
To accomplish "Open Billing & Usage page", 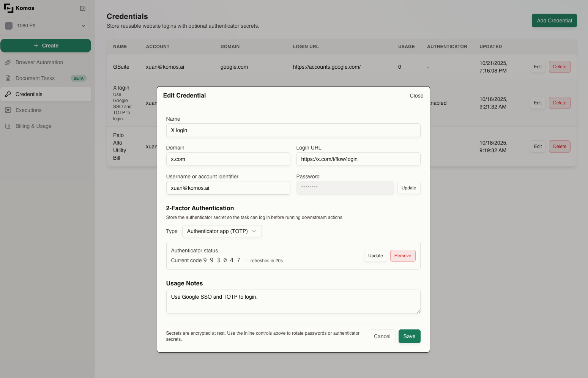I will [x=46, y=126].
